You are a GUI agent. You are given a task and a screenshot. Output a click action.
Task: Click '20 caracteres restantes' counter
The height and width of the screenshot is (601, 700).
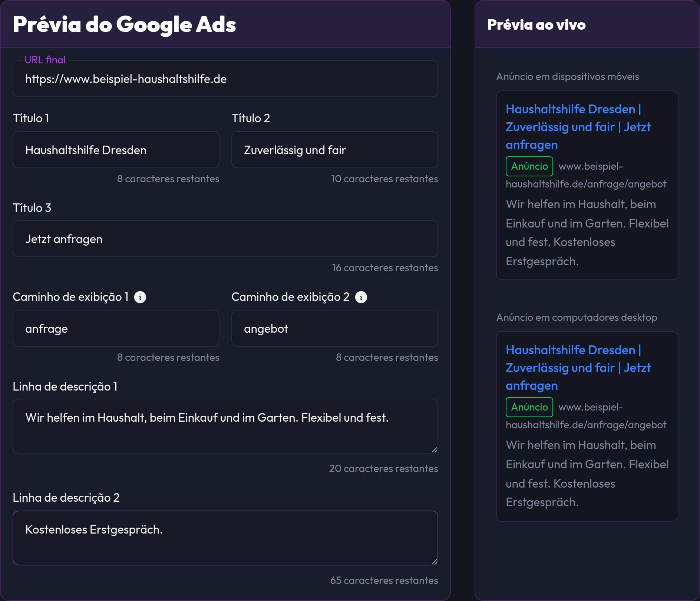click(x=384, y=469)
